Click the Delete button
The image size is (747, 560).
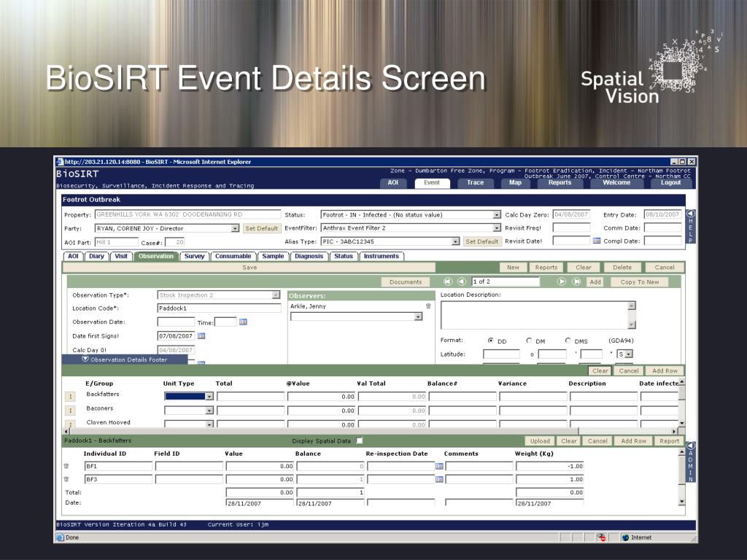[x=622, y=268]
